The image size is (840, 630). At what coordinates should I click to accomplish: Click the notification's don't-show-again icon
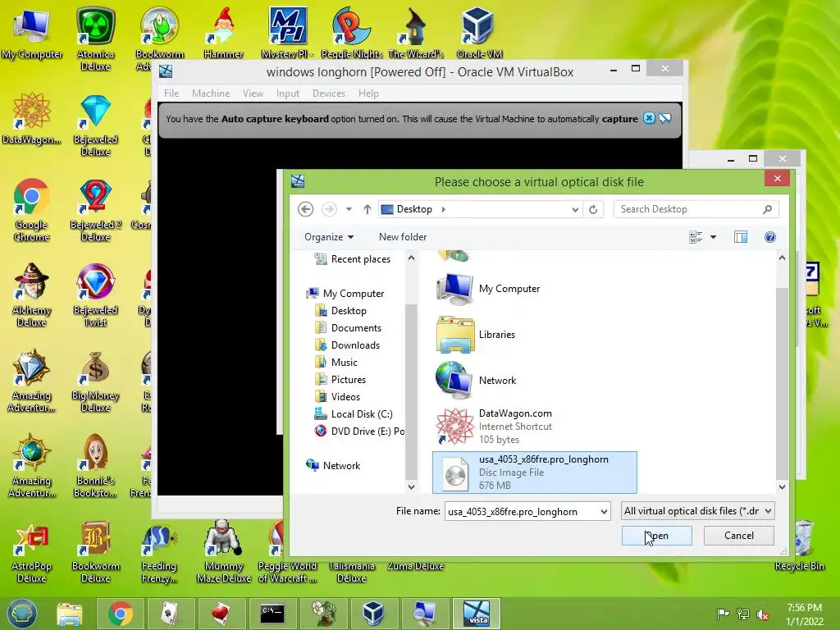(x=664, y=118)
